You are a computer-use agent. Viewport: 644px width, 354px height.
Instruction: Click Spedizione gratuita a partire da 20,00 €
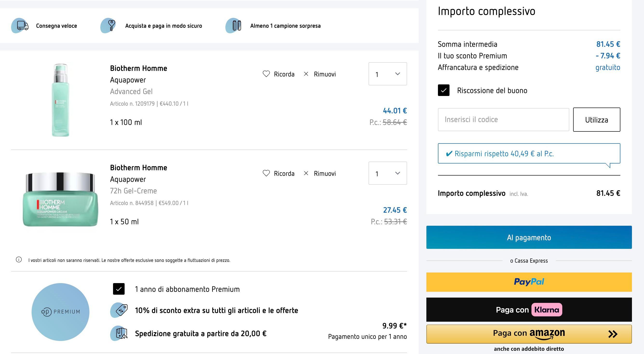(x=201, y=334)
